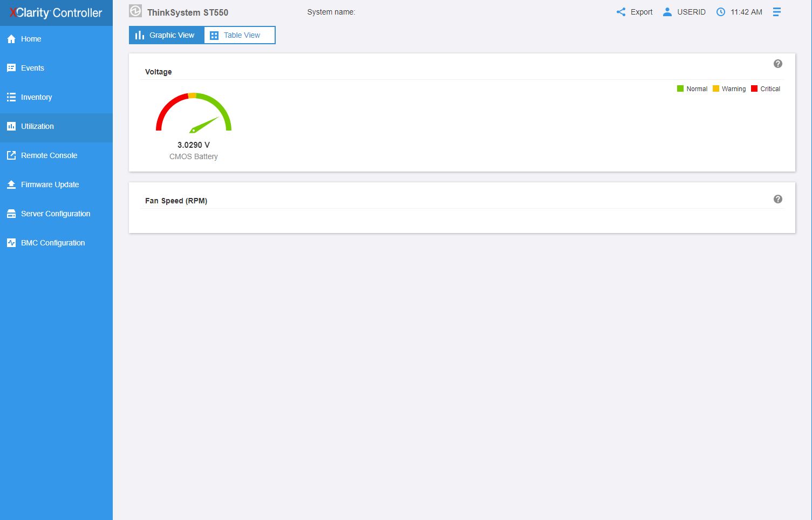Click the yellow Warning legend swatch

tap(716, 88)
